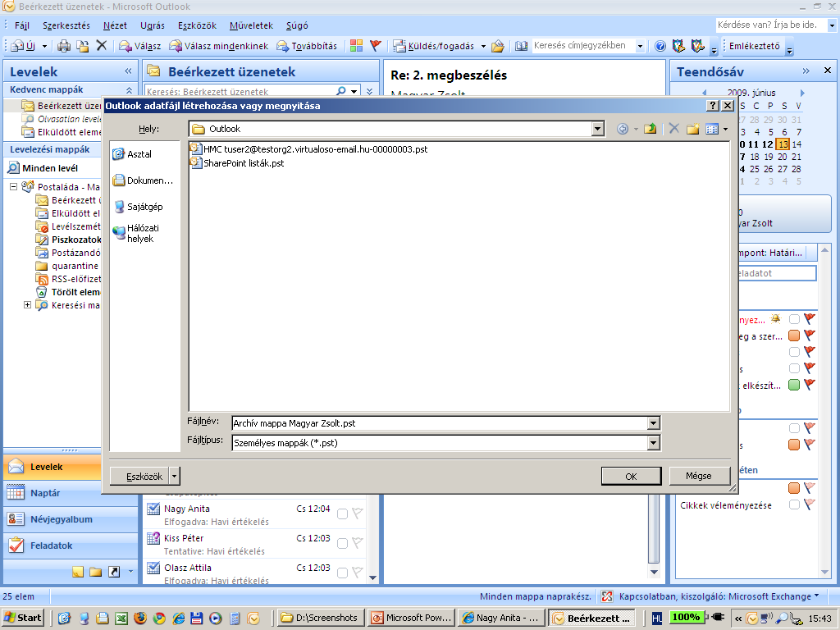Collapse the Postaláda tree node
The height and width of the screenshot is (630, 840).
click(x=13, y=186)
